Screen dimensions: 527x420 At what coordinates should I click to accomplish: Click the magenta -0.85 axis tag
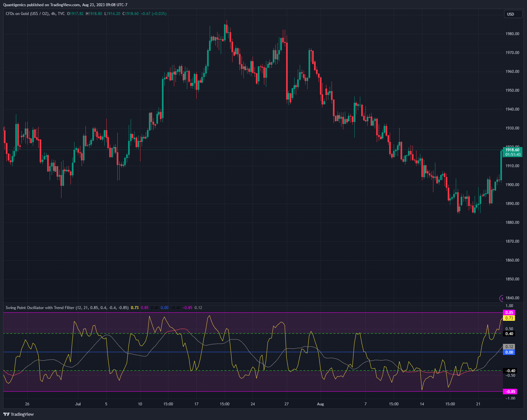(x=510, y=392)
